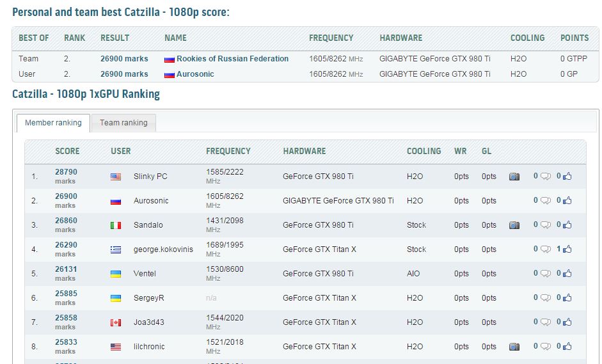Click Canadian flag next to Joa3d43

(116, 323)
